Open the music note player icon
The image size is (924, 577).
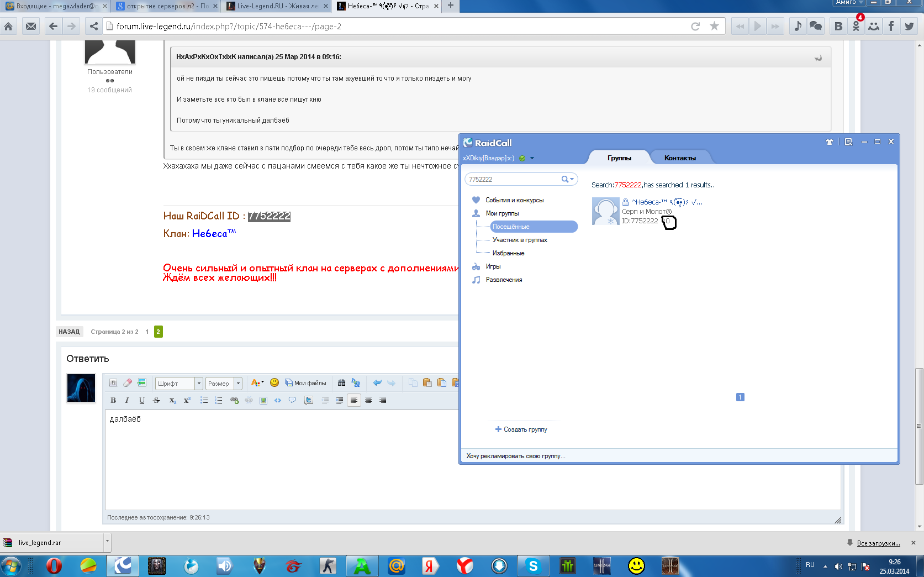[798, 26]
